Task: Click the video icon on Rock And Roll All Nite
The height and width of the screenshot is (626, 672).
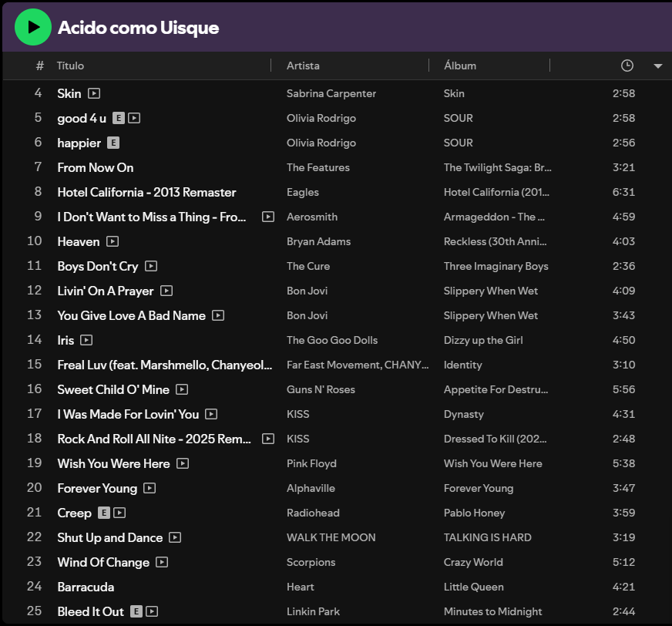Action: [x=268, y=439]
